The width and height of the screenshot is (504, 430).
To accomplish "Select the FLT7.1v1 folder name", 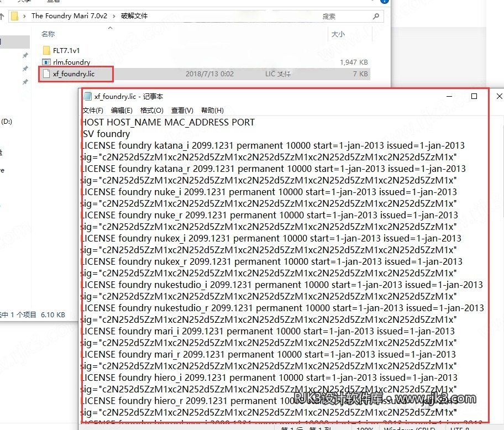I will [66, 50].
